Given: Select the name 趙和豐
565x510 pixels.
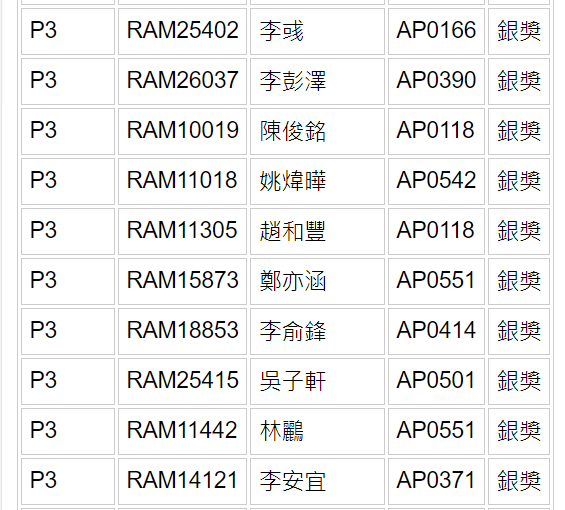Looking at the screenshot, I should [x=293, y=231].
